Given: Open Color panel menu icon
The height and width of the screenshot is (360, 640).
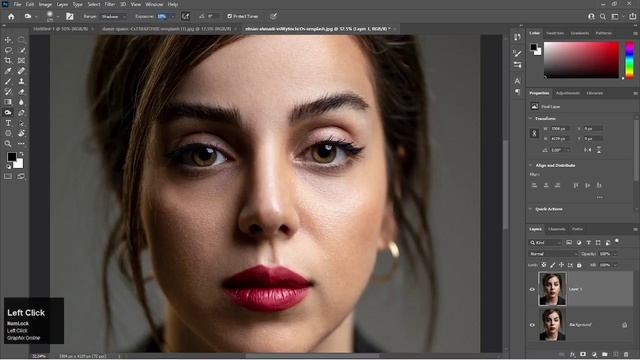Looking at the screenshot, I should (x=635, y=33).
